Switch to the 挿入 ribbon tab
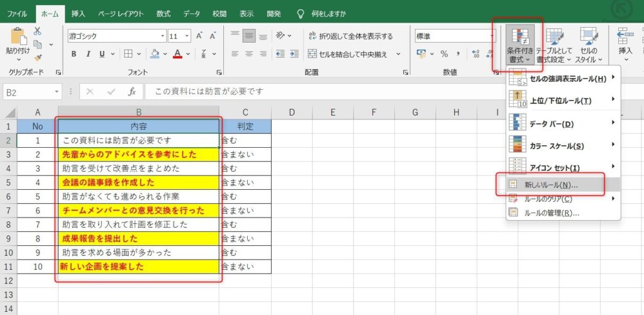 tap(78, 14)
